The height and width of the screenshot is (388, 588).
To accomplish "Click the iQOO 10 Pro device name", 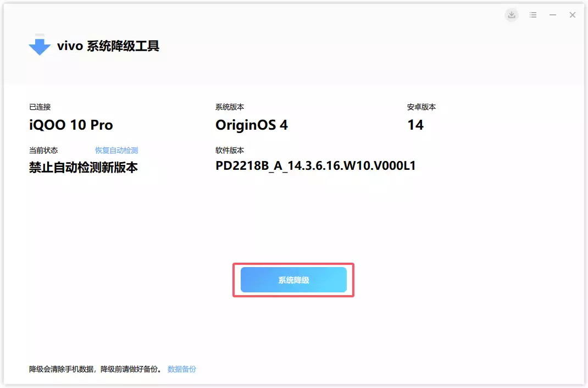I will tap(71, 125).
